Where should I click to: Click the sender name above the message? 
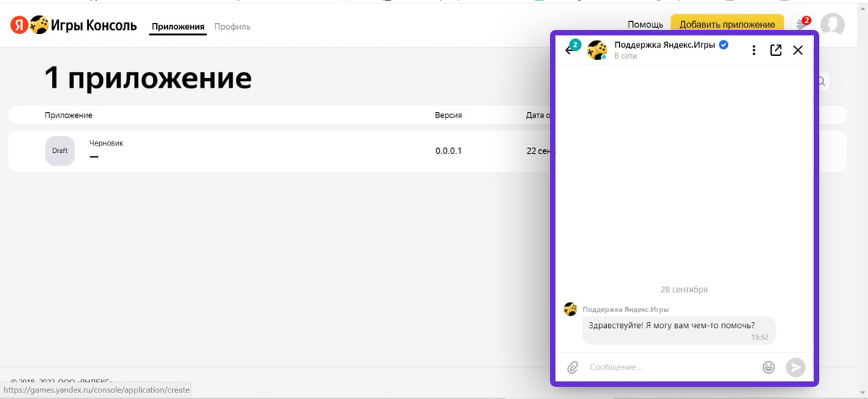[626, 309]
